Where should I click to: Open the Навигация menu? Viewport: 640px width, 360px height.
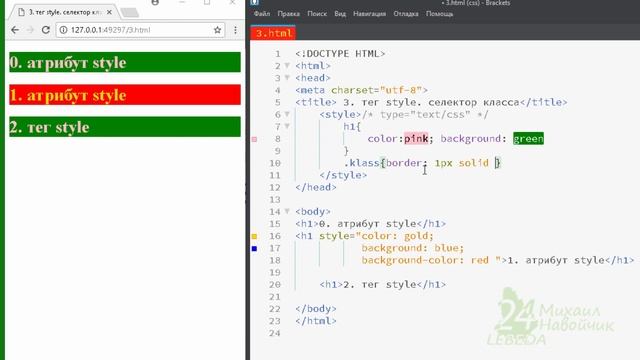click(x=369, y=13)
